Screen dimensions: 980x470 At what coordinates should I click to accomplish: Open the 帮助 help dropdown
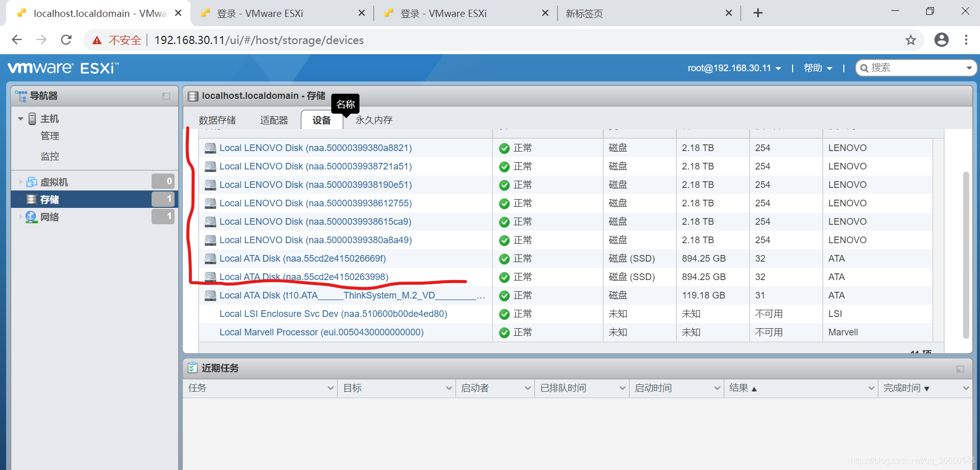tap(818, 68)
